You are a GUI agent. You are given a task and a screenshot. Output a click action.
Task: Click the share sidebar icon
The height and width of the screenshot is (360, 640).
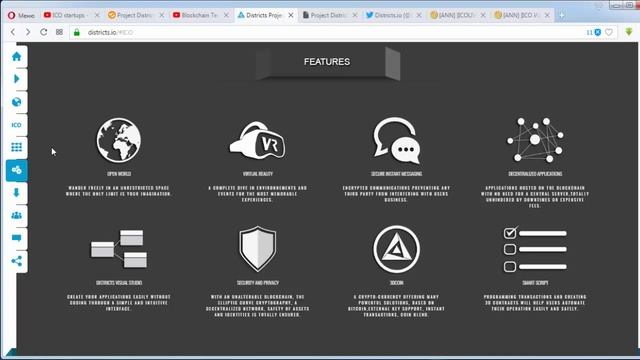point(16,261)
